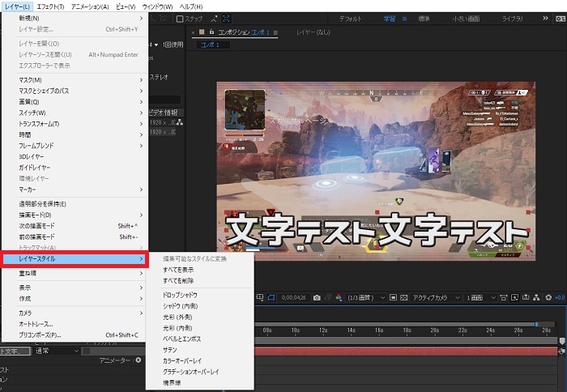
Task: Open the 通常 blending mode dropdown
Action: (x=57, y=351)
